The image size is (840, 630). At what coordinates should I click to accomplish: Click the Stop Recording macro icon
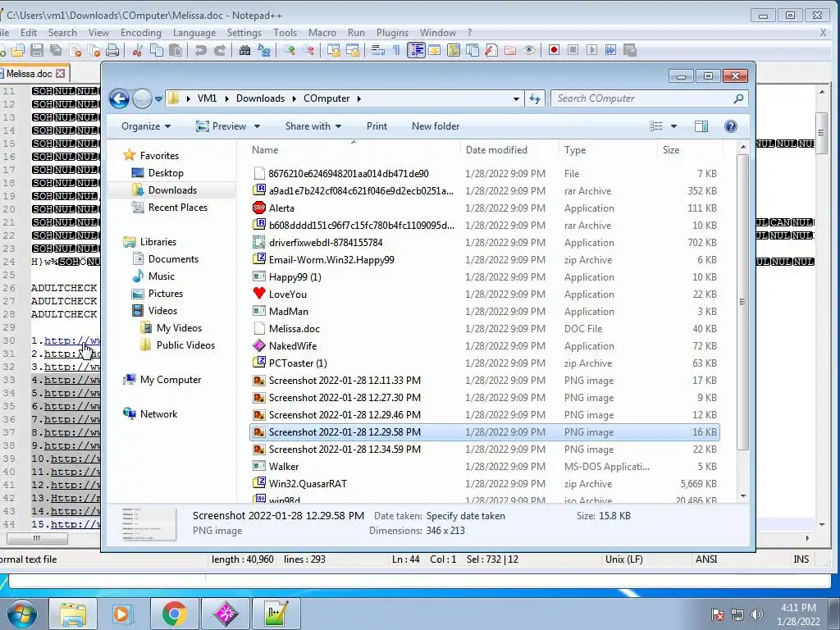pos(573,50)
